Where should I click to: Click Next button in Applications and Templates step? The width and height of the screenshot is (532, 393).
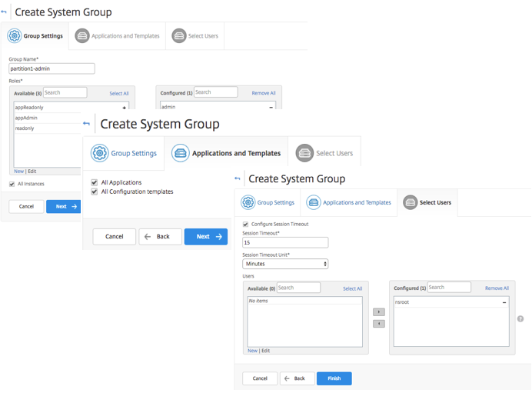(206, 237)
